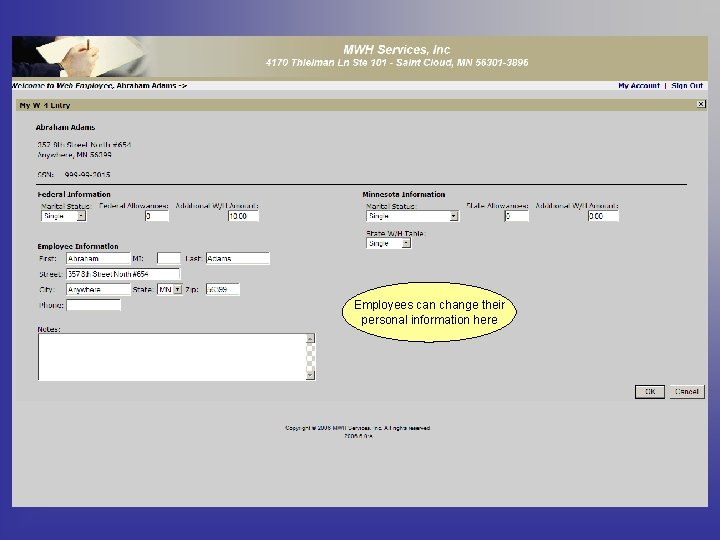This screenshot has height=540, width=720.
Task: Click the Minnesota Additional W/H Amount field
Action: (x=603, y=216)
